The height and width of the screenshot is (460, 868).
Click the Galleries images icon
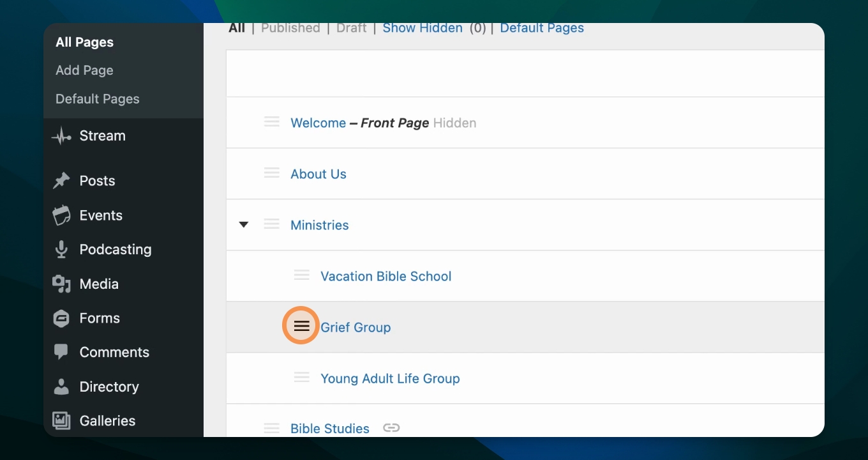tap(61, 420)
